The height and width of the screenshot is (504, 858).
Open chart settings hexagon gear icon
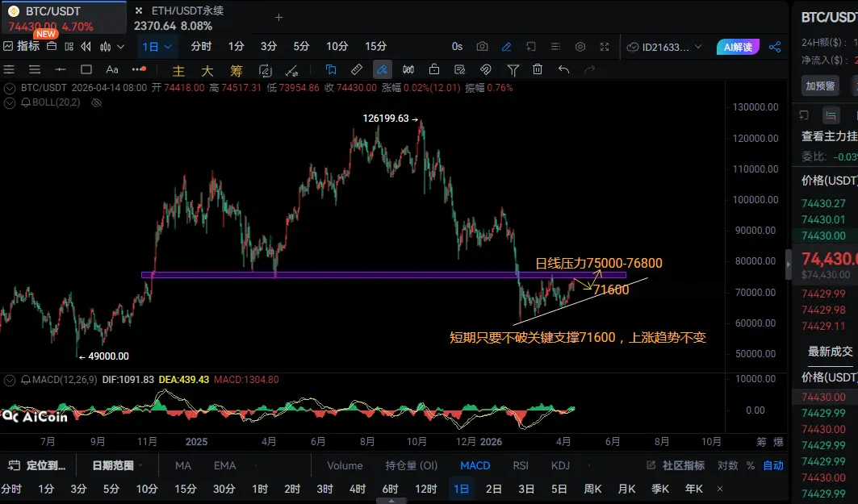pos(580,47)
